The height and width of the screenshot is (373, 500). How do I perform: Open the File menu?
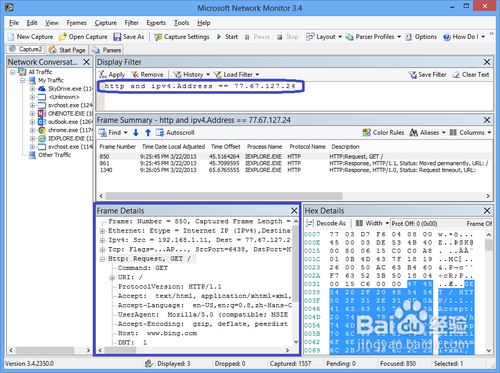click(x=14, y=23)
